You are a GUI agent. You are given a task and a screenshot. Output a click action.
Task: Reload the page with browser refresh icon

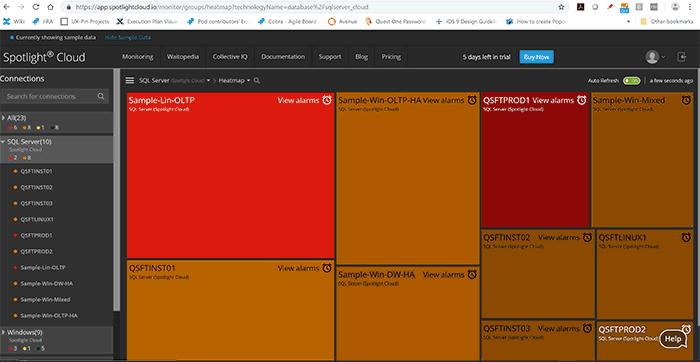[36, 7]
